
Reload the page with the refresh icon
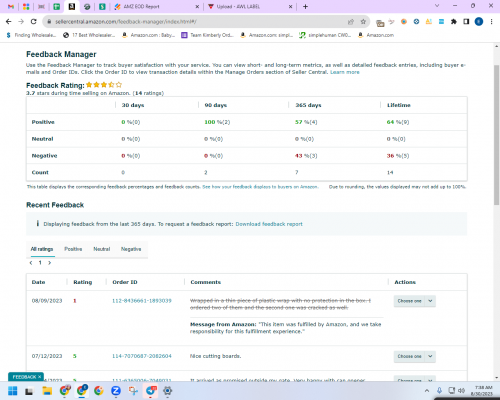click(33, 22)
